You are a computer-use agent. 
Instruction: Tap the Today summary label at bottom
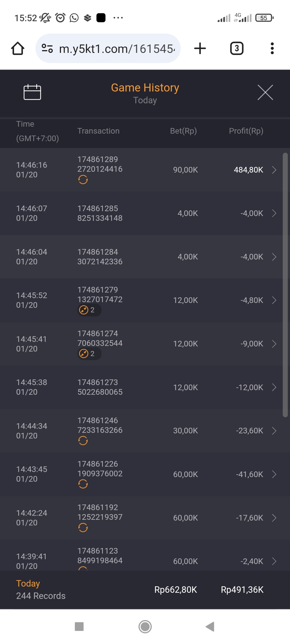pos(28,584)
